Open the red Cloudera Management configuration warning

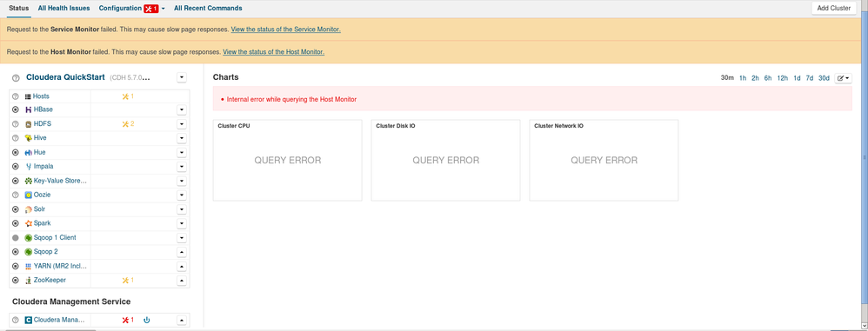coord(128,320)
